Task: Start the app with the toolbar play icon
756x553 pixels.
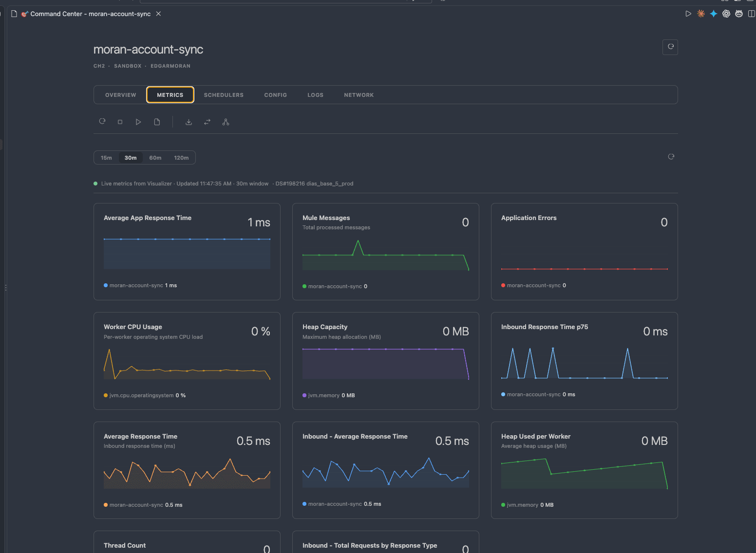Action: pyautogui.click(x=138, y=122)
